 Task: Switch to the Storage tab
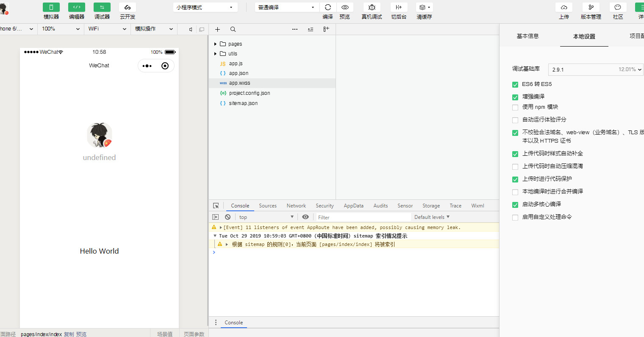coord(431,206)
